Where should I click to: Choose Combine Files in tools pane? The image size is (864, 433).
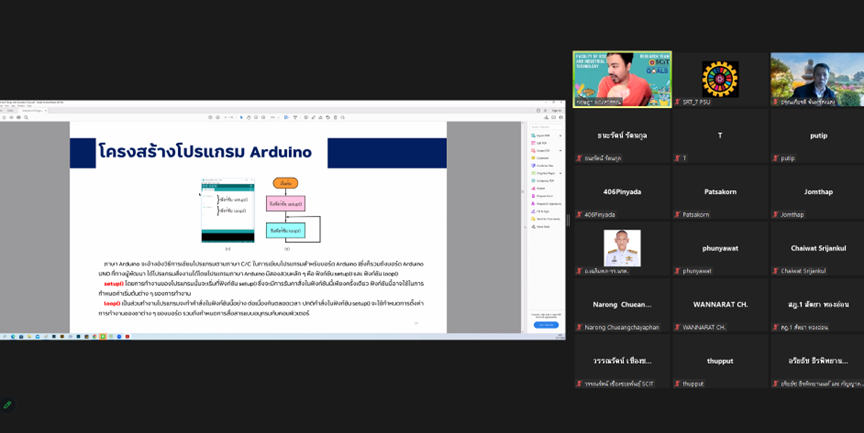click(543, 166)
